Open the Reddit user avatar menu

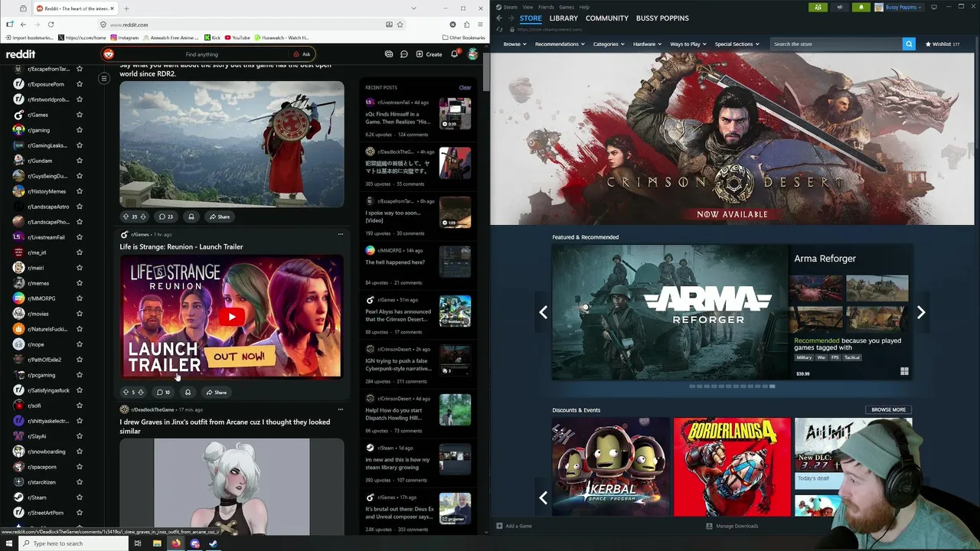coord(473,54)
